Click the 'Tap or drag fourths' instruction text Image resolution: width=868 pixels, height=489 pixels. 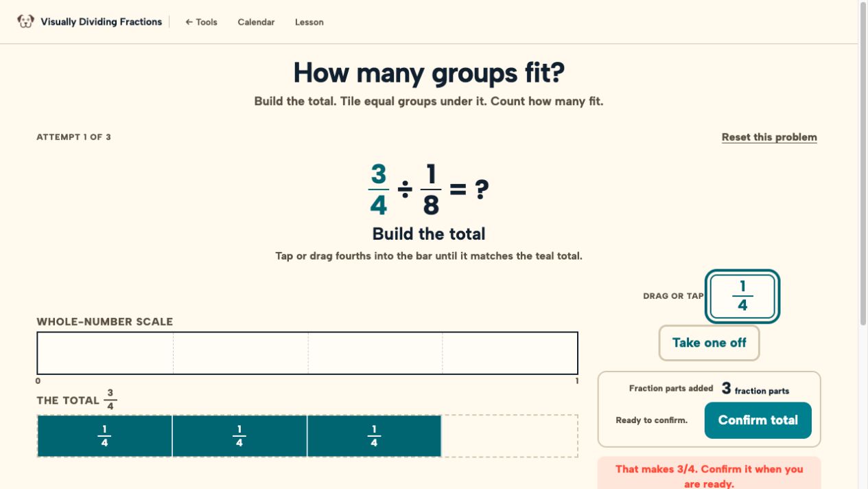pos(429,256)
